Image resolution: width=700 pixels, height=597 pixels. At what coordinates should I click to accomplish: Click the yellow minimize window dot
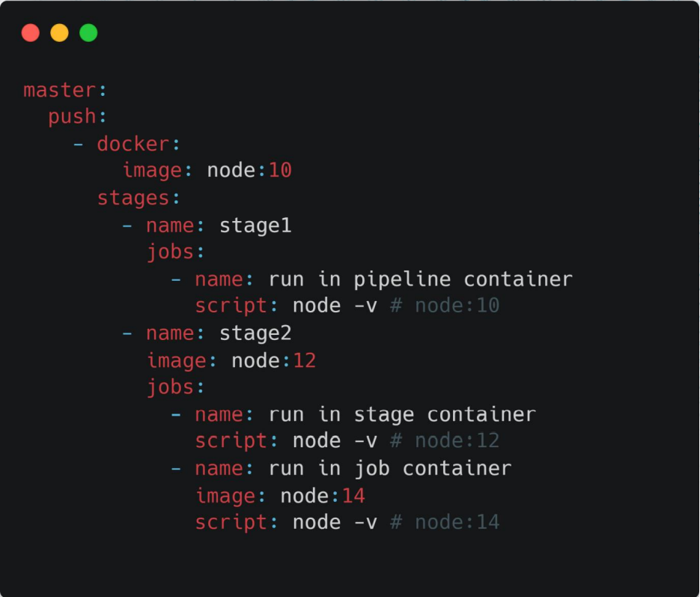59,33
